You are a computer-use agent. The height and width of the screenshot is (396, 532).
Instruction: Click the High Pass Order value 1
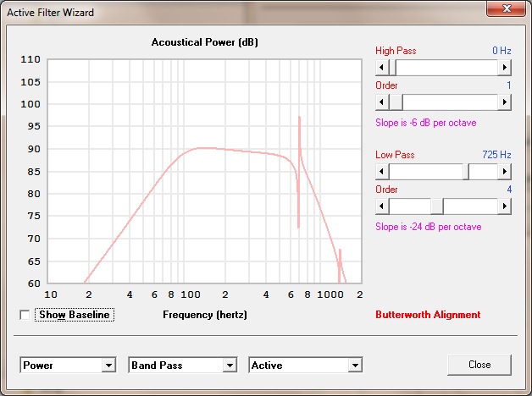point(509,85)
